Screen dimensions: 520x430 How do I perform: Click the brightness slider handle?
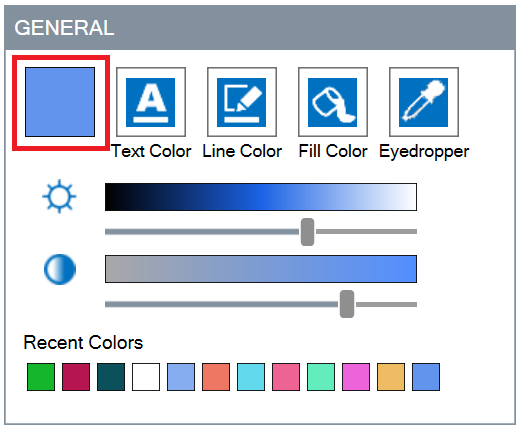point(307,232)
